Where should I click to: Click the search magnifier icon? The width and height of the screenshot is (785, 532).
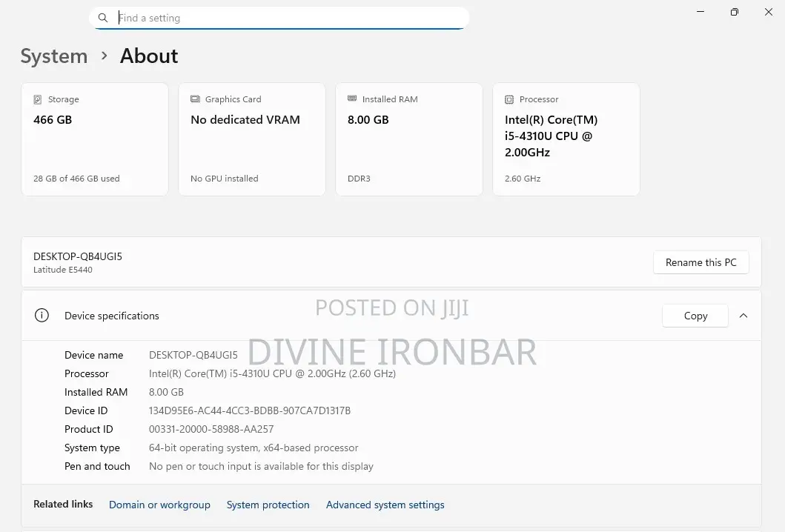click(x=102, y=18)
